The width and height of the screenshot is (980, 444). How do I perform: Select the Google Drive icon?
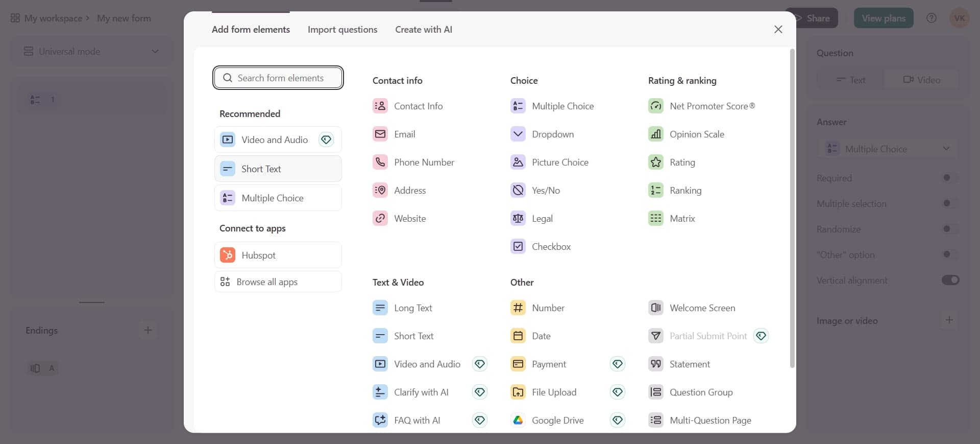coord(518,420)
